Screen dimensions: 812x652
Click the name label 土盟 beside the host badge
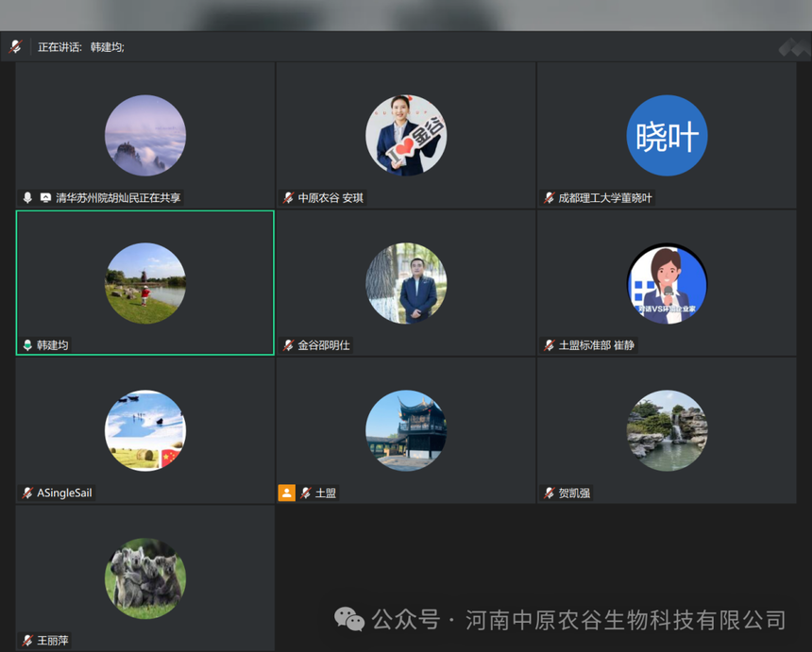[x=326, y=493]
